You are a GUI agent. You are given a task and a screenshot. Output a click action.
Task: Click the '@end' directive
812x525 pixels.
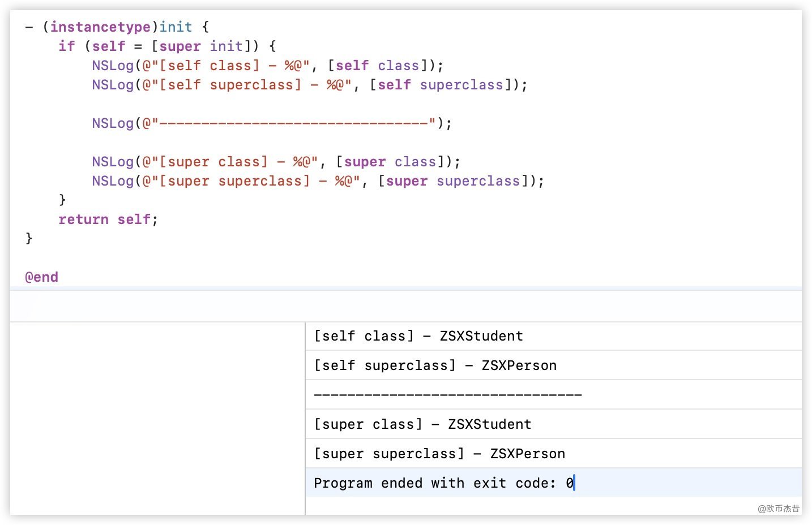point(41,277)
